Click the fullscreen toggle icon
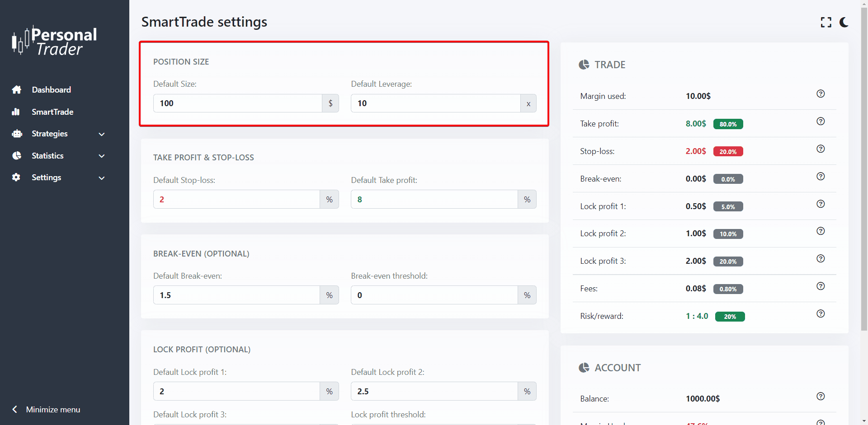 coord(826,22)
